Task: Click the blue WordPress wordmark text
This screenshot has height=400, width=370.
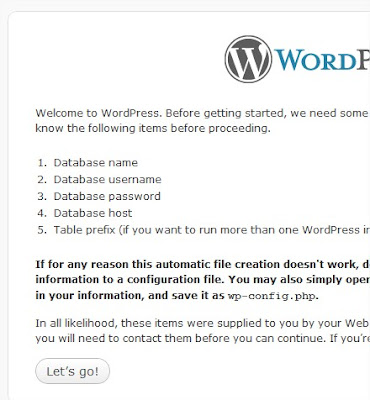Action: click(x=322, y=60)
